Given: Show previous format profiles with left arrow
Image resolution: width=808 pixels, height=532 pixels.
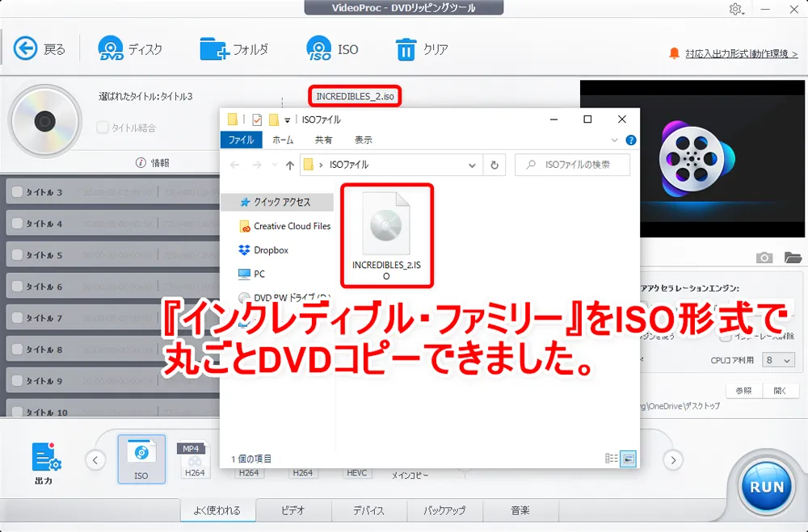Looking at the screenshot, I should (95, 460).
